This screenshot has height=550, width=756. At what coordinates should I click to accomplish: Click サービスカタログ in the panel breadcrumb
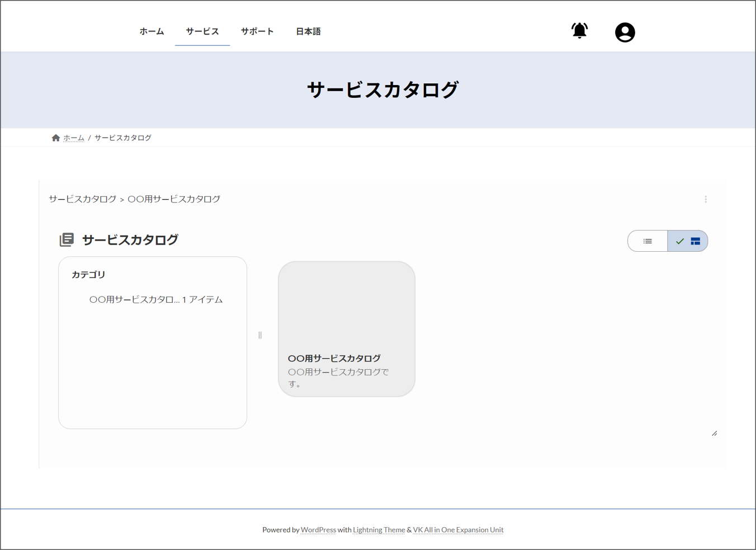82,199
